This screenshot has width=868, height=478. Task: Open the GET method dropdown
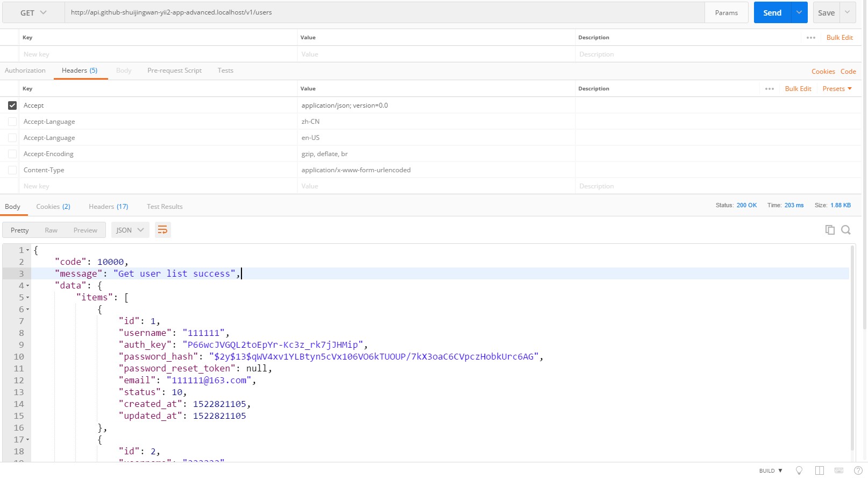pos(33,13)
